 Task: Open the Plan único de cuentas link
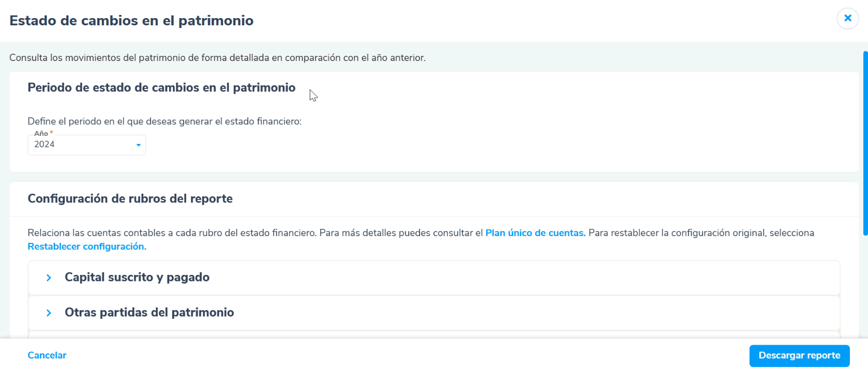pos(535,233)
